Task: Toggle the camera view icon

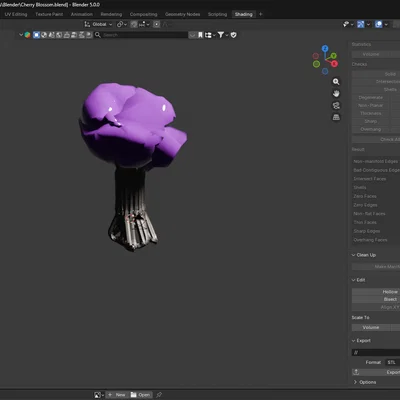Action: click(x=336, y=106)
